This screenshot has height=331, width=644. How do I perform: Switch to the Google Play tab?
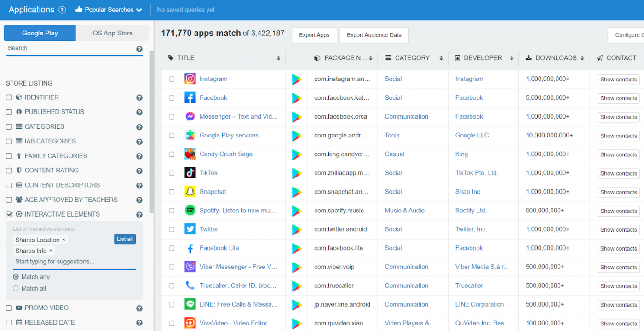coord(40,33)
